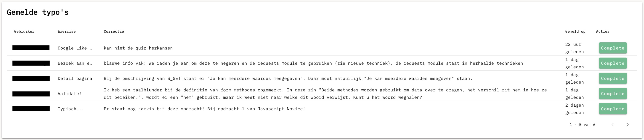Open the Typisch... exercise entry
This screenshot has width=644, height=140.
pyautogui.click(x=71, y=109)
